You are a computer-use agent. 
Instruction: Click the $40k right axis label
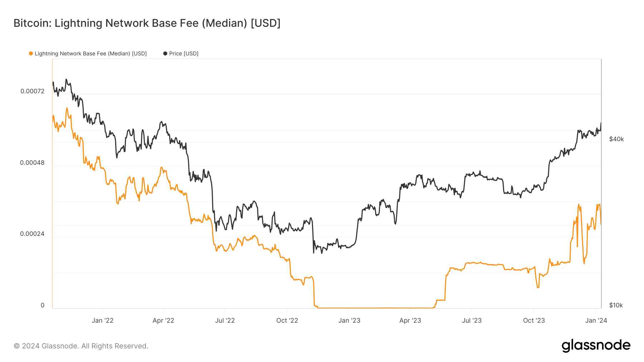click(x=616, y=139)
